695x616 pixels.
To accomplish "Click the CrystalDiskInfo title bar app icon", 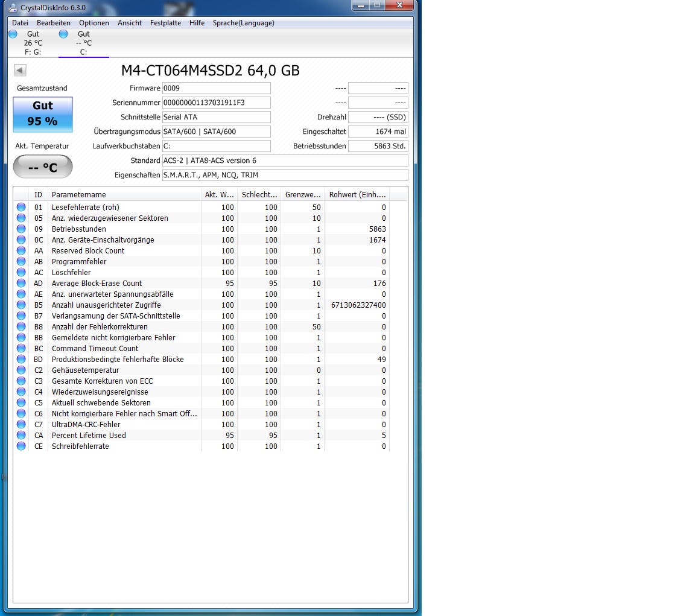I will point(13,7).
